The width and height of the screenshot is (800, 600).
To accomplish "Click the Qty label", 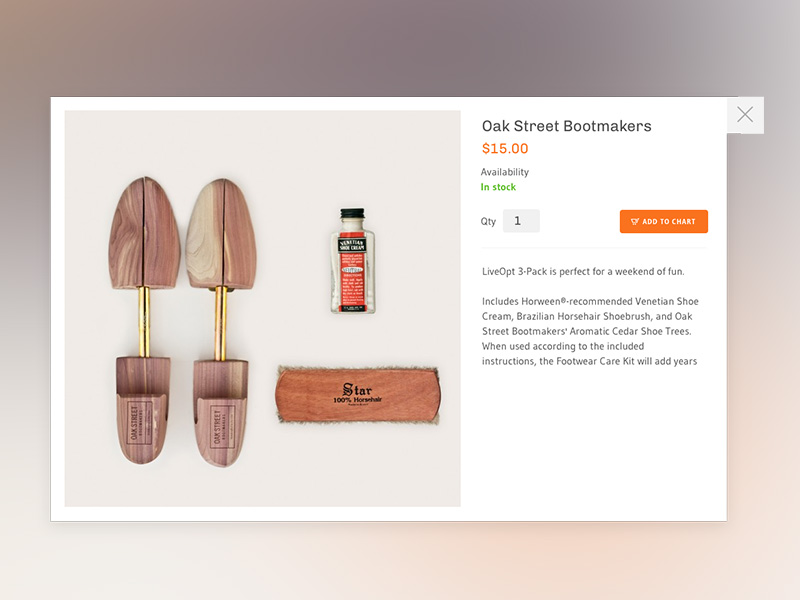I will (x=488, y=221).
